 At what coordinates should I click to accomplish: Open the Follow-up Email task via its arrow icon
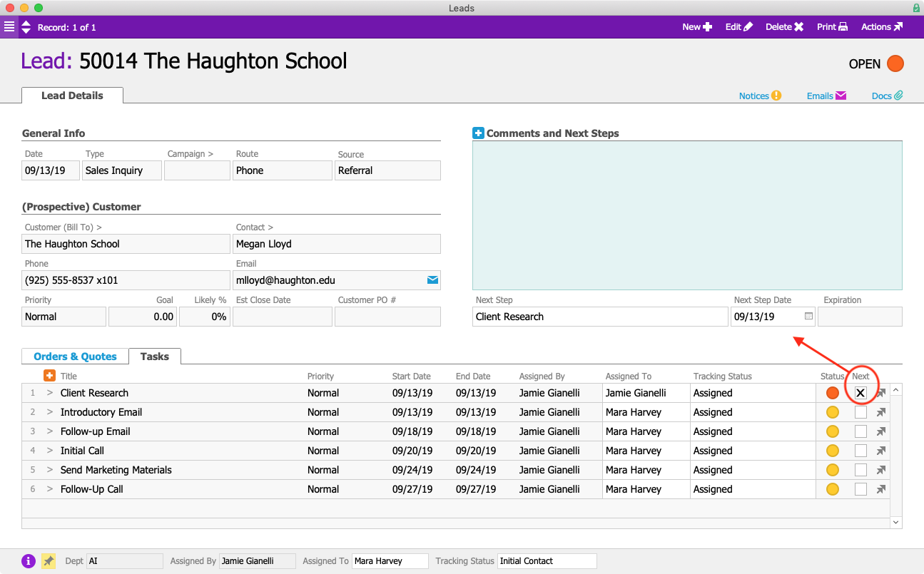pyautogui.click(x=881, y=431)
